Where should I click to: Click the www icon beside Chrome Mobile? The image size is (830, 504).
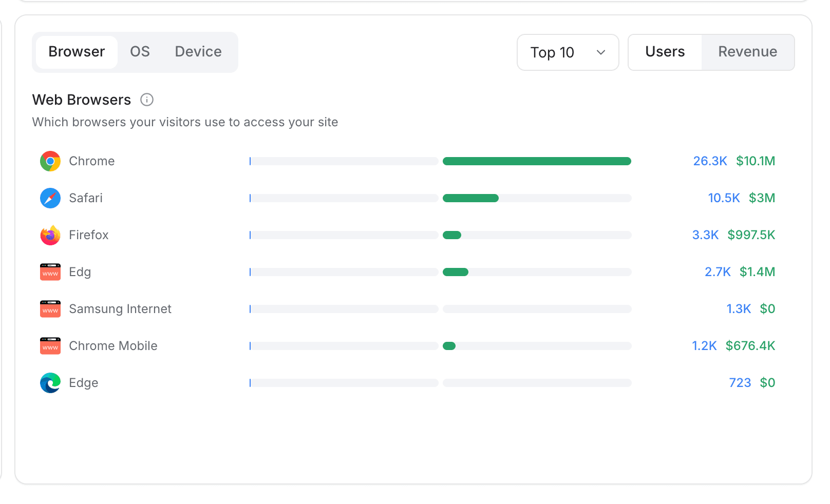(x=50, y=346)
